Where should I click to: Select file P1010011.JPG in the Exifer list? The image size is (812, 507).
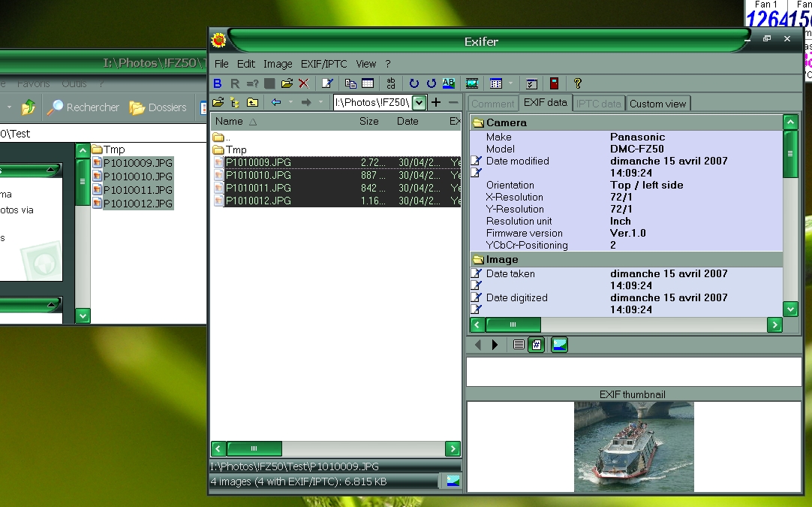[258, 188]
